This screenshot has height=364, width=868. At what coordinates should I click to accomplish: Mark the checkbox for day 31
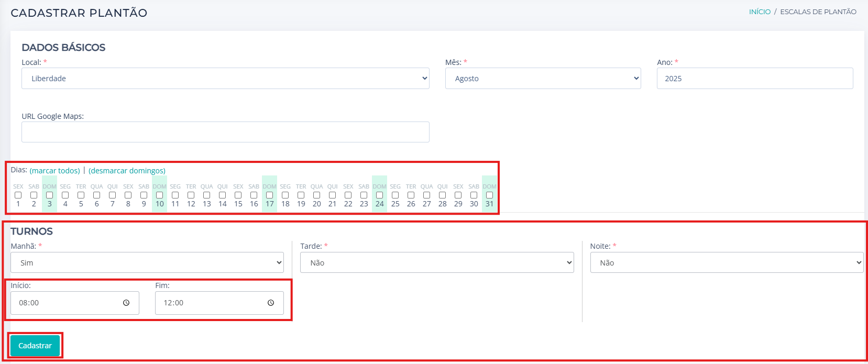489,195
